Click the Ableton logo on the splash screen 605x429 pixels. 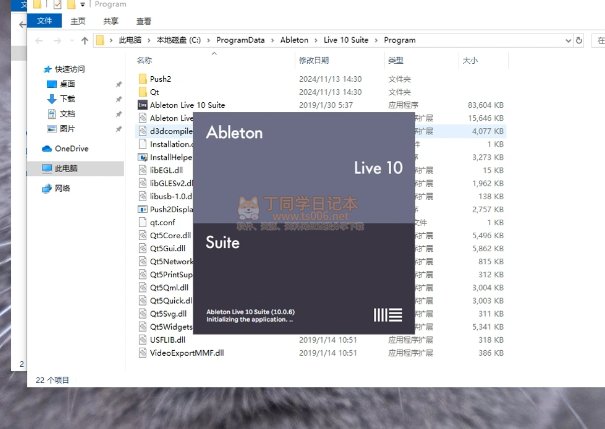tap(388, 315)
